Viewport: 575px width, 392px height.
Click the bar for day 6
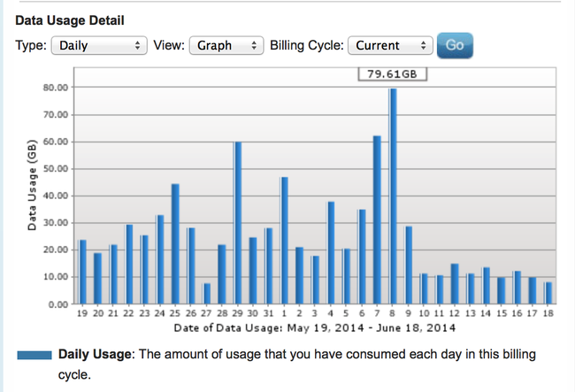click(x=362, y=257)
